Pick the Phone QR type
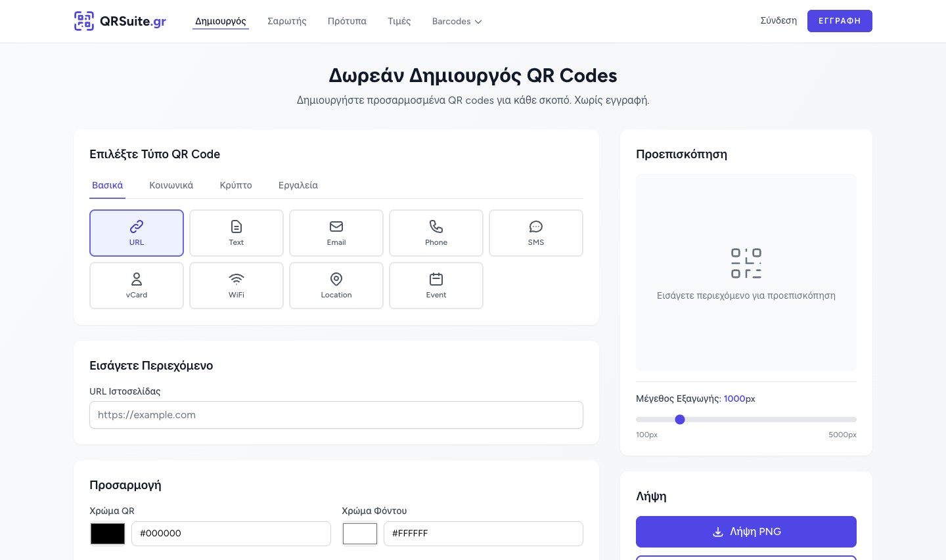The image size is (946, 560). click(x=436, y=233)
